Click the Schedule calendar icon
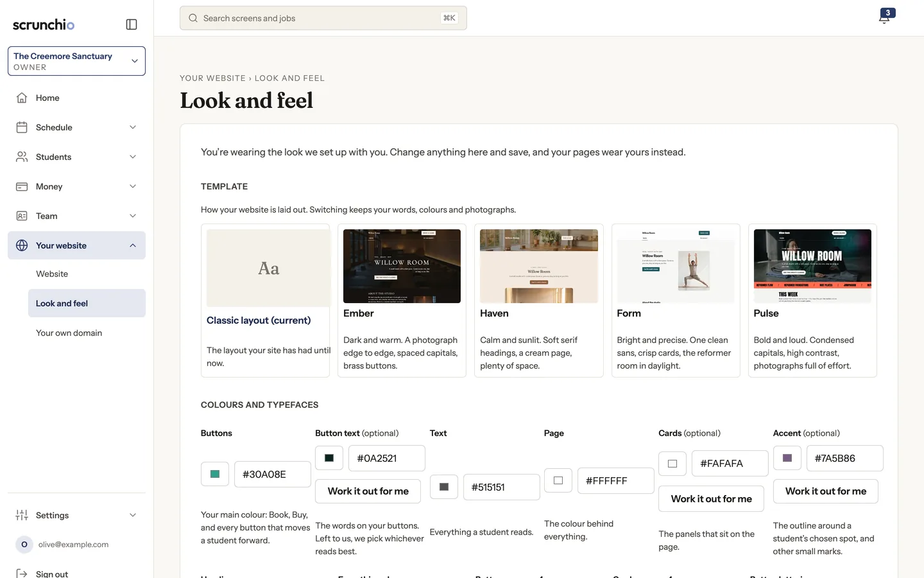 click(x=22, y=127)
